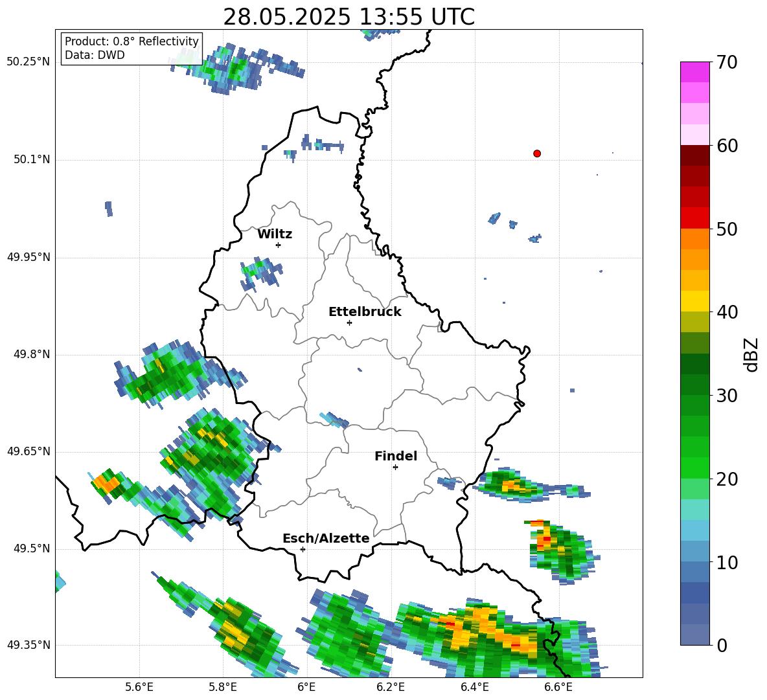Click the 20 tick on colorbar
This screenshot has height=700, width=767.
(x=727, y=479)
